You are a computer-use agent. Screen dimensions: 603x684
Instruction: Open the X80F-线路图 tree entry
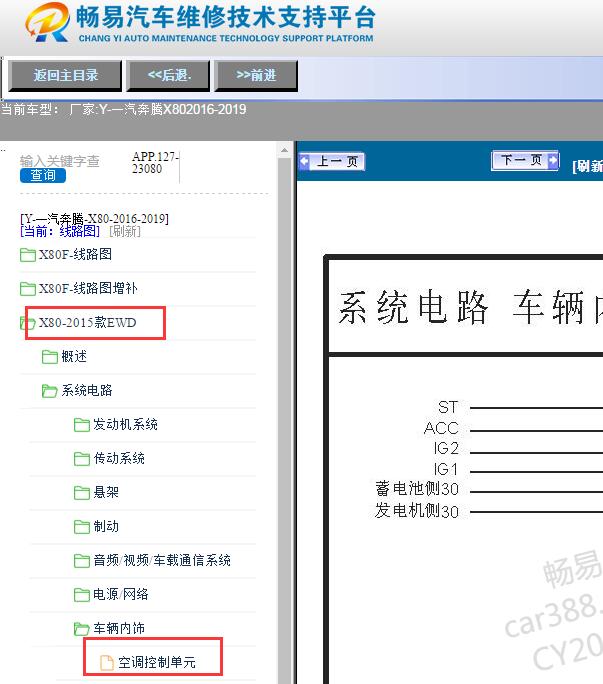tap(75, 254)
